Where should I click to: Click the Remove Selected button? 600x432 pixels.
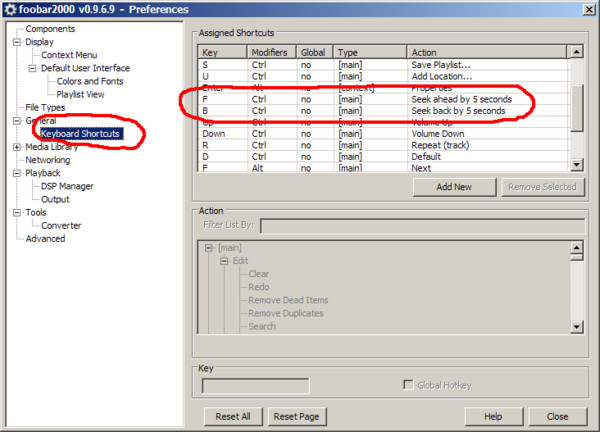pyautogui.click(x=543, y=187)
